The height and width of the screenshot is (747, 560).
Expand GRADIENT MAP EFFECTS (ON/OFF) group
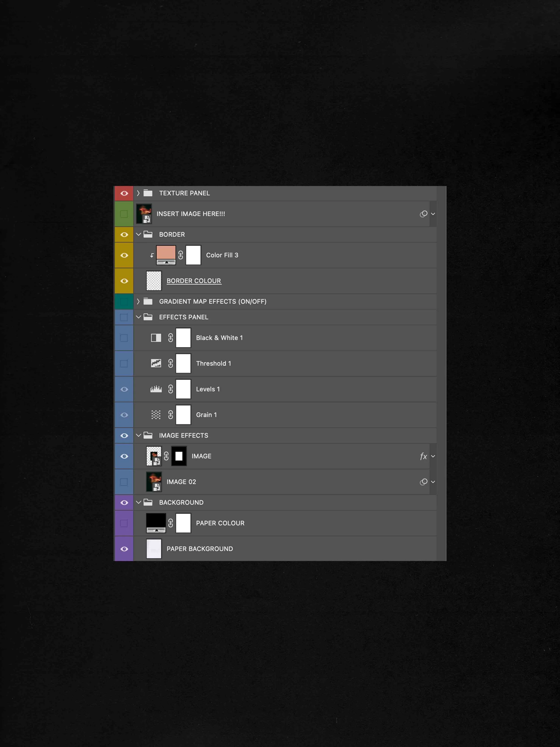138,301
